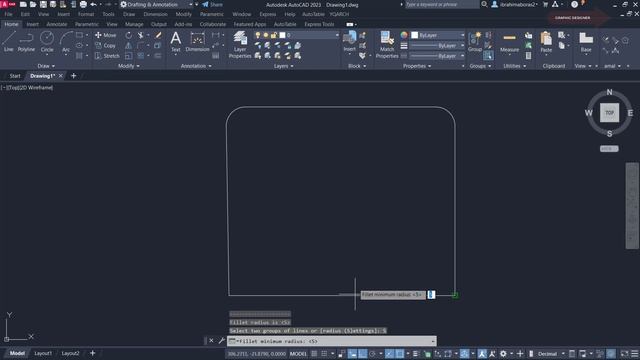Click the Save icon in Quick Access toolbar
The image size is (640, 360).
[43, 4]
